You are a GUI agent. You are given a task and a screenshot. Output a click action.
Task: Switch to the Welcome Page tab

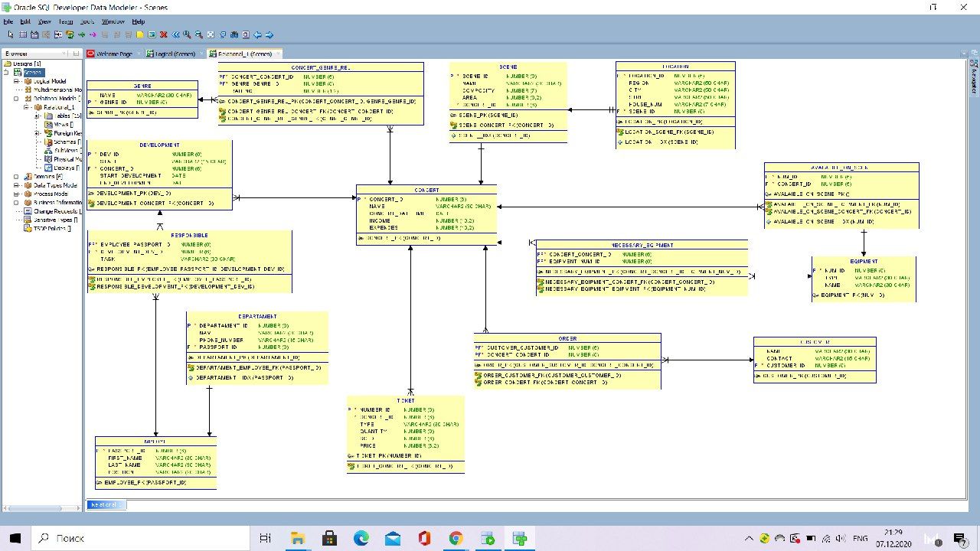pos(114,54)
